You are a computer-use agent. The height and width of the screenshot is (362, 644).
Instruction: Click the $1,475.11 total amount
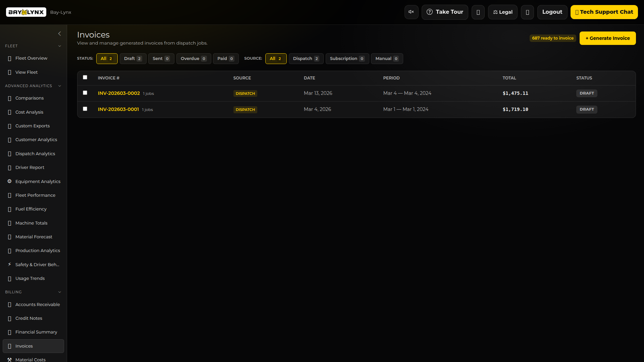click(x=515, y=94)
